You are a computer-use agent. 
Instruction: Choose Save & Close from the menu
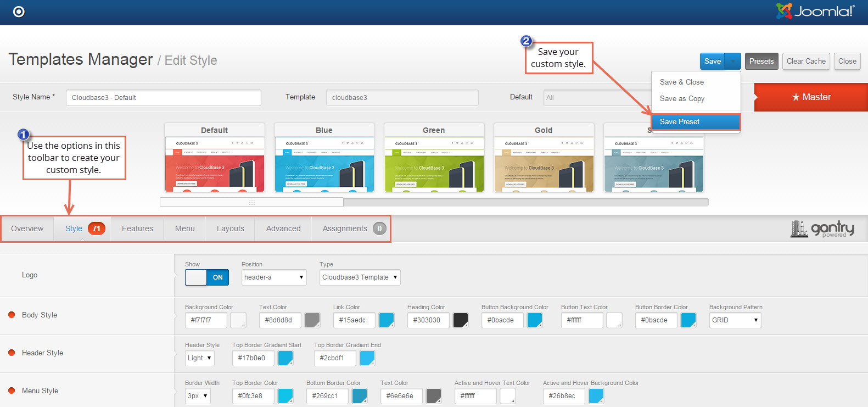click(x=696, y=82)
